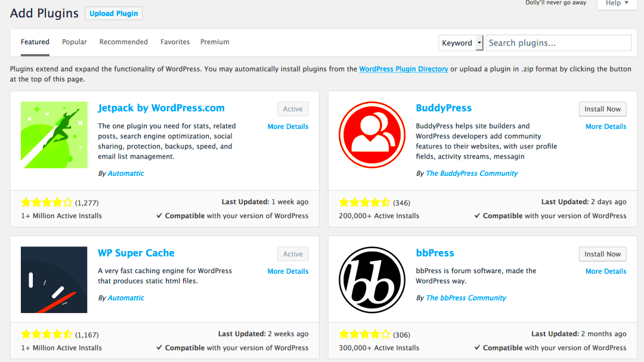The image size is (644, 362).
Task: Click the Active button for Jetpack
Action: point(293,109)
